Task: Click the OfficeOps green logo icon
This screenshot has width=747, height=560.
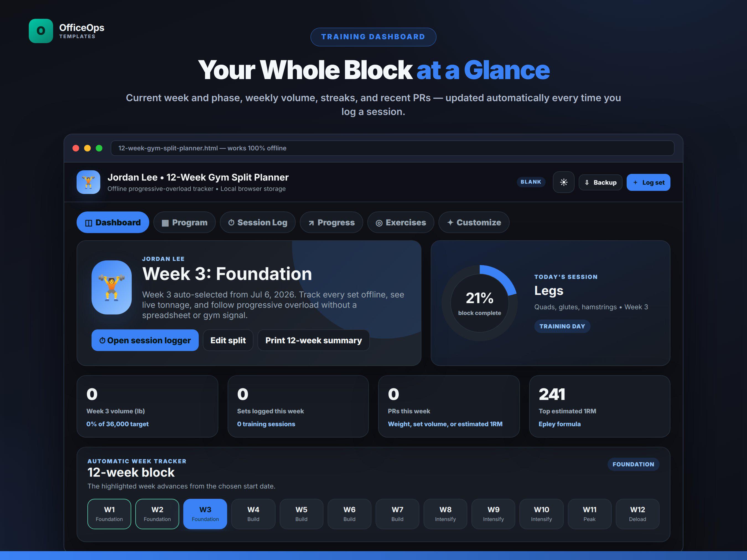Action: (x=41, y=31)
